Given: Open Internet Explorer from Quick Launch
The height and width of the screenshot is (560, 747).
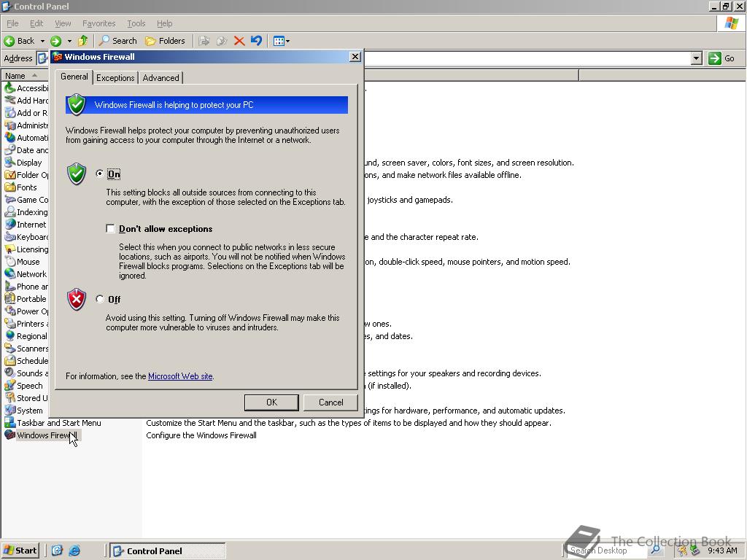Looking at the screenshot, I should tap(74, 551).
